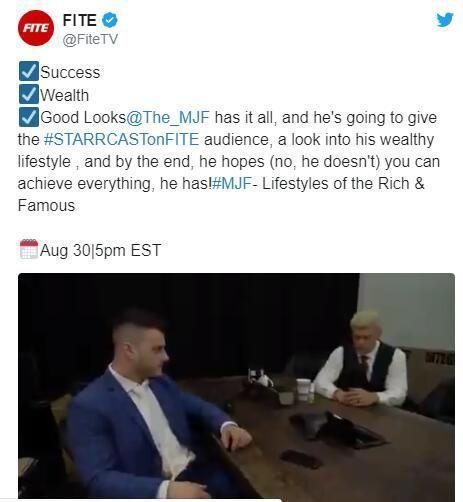Click the FITE red profile avatar
The height and width of the screenshot is (502, 463).
click(x=36, y=28)
